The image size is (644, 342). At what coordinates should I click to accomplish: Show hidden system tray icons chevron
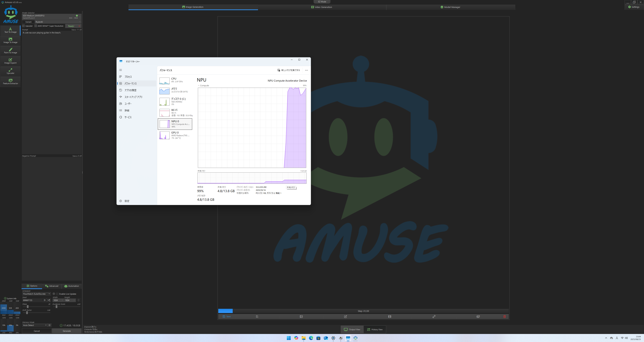(x=606, y=338)
